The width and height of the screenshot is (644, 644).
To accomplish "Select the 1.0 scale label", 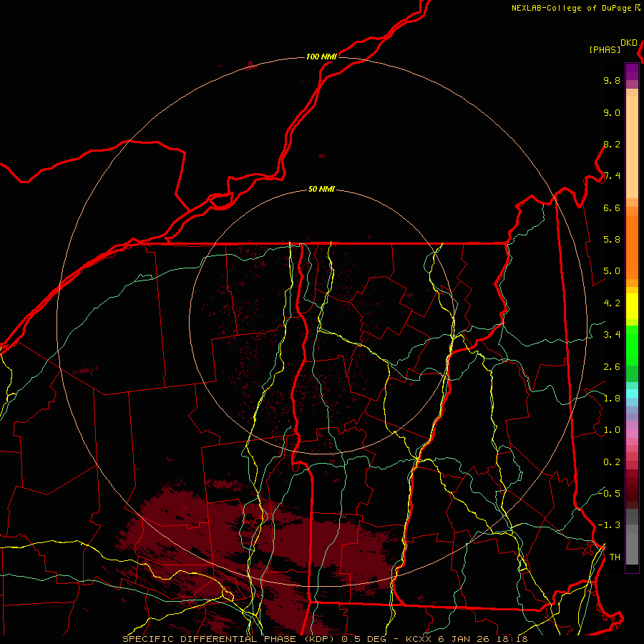I will [612, 431].
